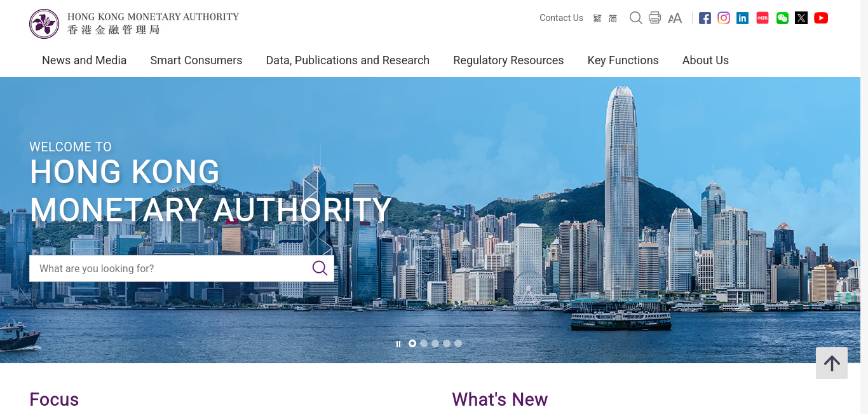Open the Smart Consumers menu

pos(196,60)
